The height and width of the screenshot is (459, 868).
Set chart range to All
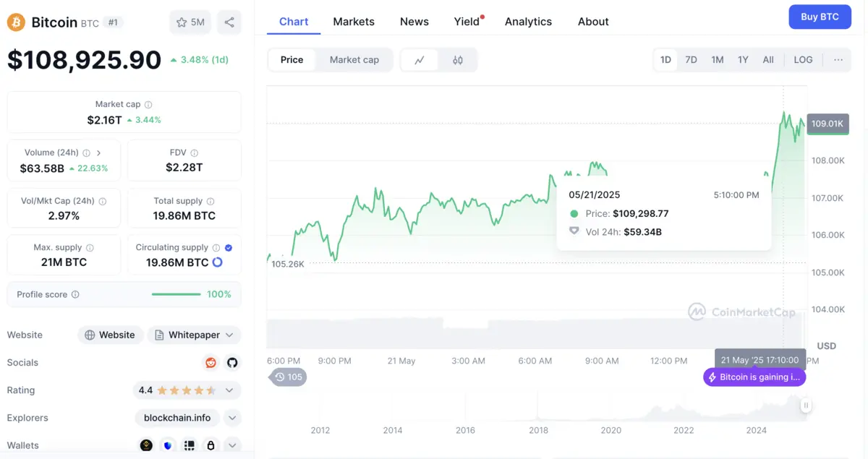click(768, 60)
